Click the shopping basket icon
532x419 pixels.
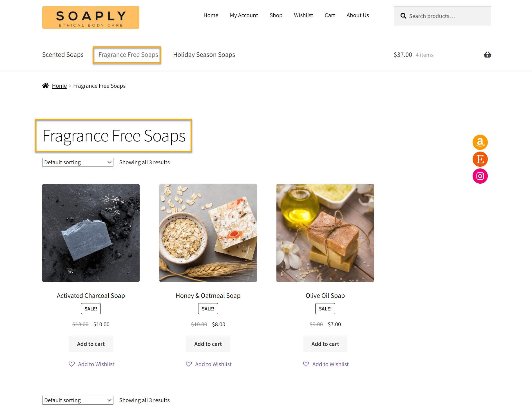coord(487,55)
